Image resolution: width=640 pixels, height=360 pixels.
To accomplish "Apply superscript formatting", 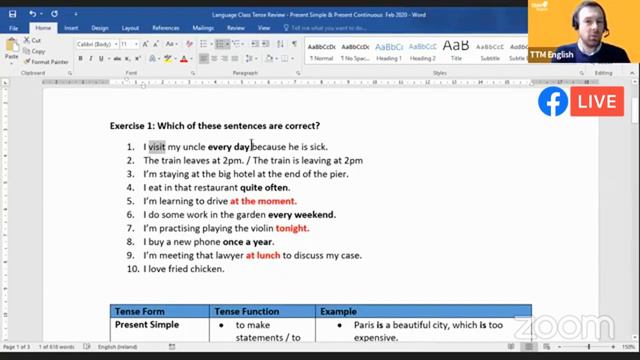I will [x=138, y=59].
